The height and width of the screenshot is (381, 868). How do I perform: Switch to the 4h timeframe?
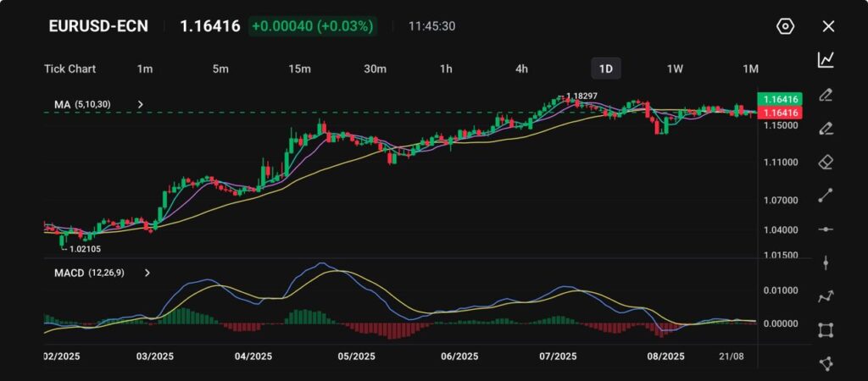pyautogui.click(x=521, y=69)
